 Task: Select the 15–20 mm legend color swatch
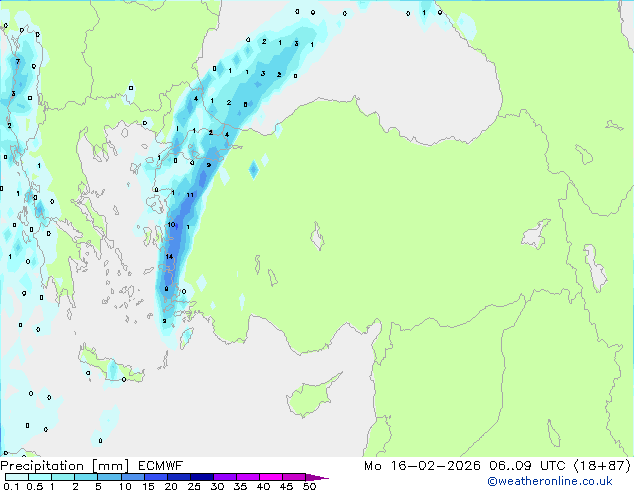pos(155,477)
